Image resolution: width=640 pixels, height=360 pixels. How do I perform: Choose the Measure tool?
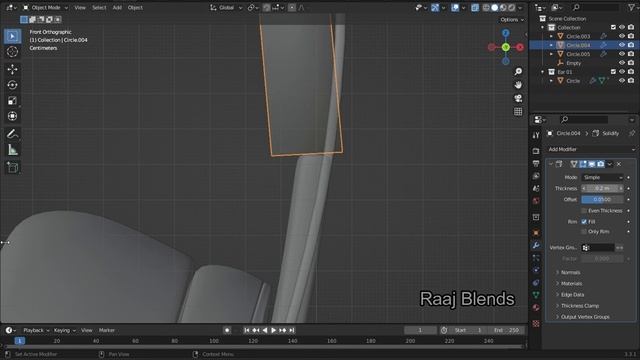click(x=12, y=150)
